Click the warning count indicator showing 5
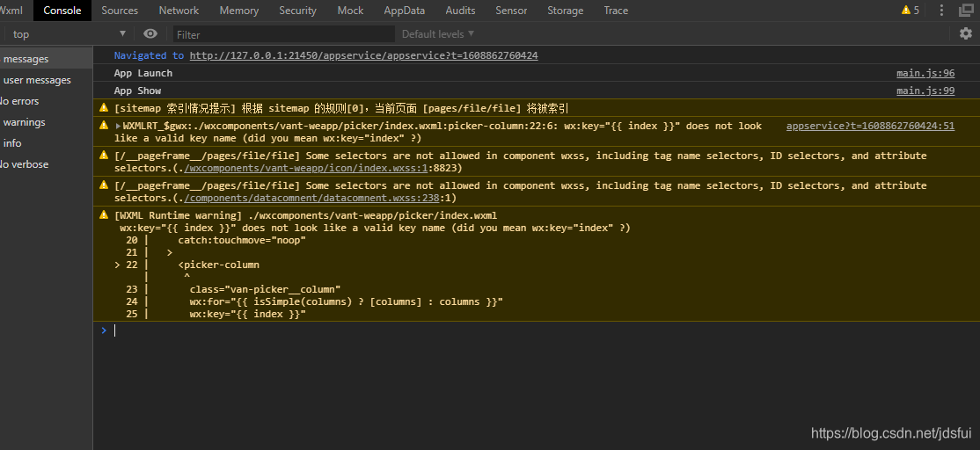The width and height of the screenshot is (980, 450). point(910,10)
